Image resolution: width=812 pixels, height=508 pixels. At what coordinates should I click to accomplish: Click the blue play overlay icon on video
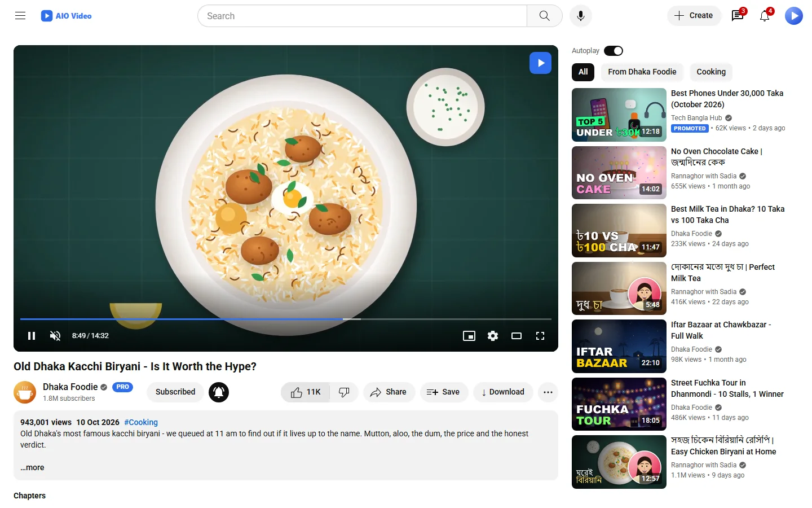pyautogui.click(x=540, y=63)
